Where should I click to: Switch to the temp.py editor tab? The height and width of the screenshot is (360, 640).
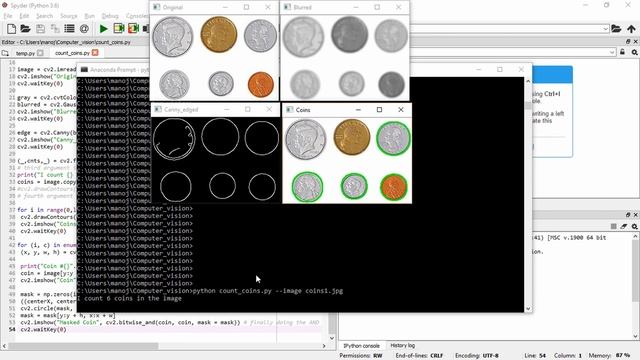(x=25, y=53)
